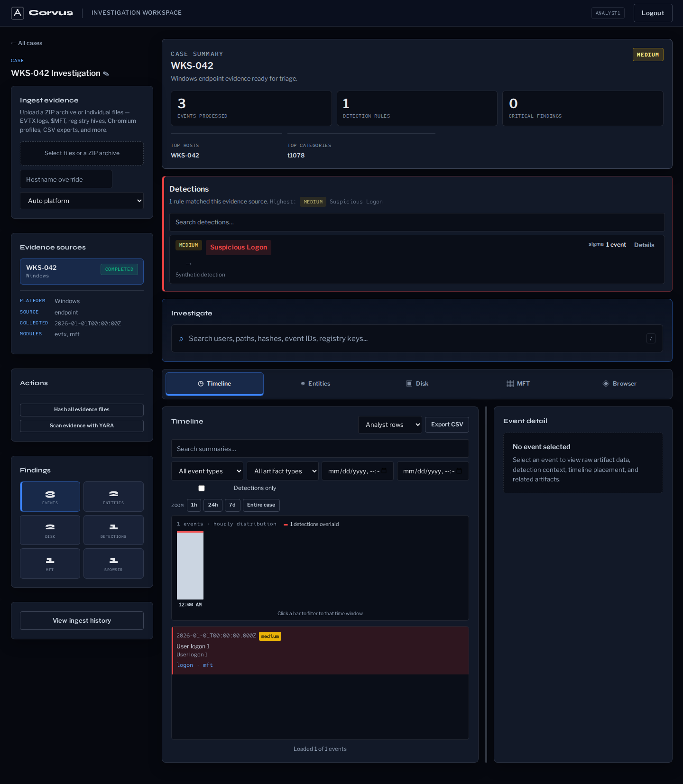Click the 0 Critical Findings stat card

pos(583,109)
